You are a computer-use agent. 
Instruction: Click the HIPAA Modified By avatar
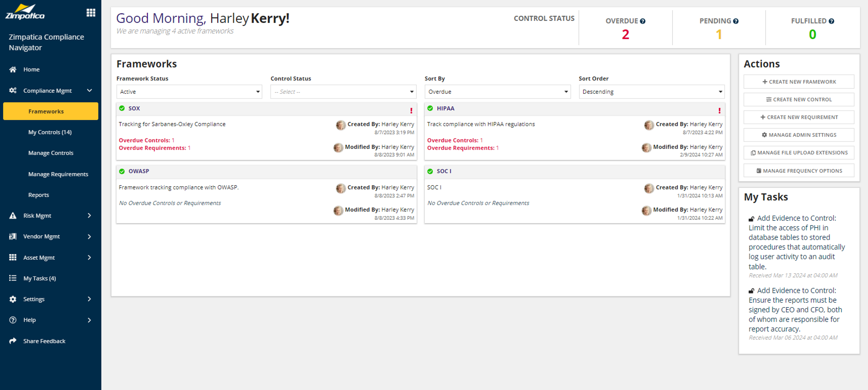[646, 148]
